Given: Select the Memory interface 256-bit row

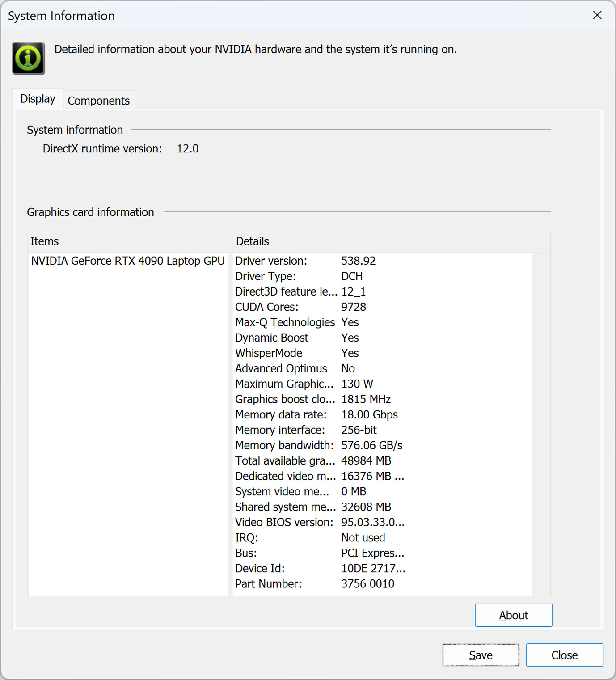Looking at the screenshot, I should (382, 430).
